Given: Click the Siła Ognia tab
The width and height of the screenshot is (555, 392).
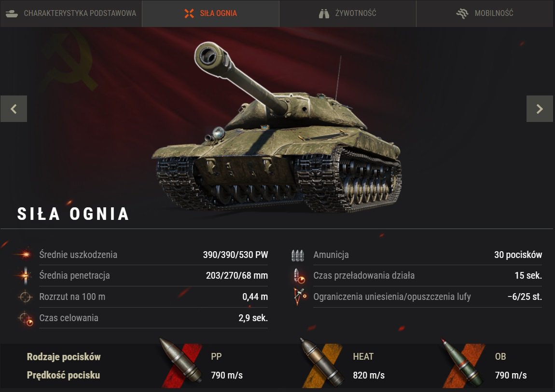Looking at the screenshot, I should (x=210, y=14).
